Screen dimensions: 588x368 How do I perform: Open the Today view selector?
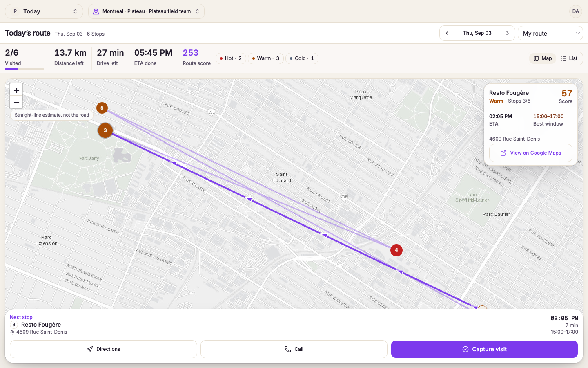(44, 11)
